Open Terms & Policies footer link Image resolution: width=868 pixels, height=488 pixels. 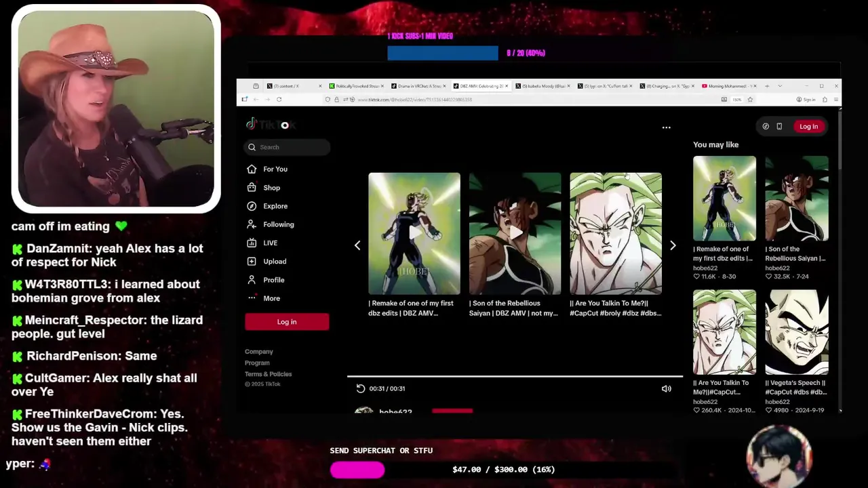(x=269, y=374)
